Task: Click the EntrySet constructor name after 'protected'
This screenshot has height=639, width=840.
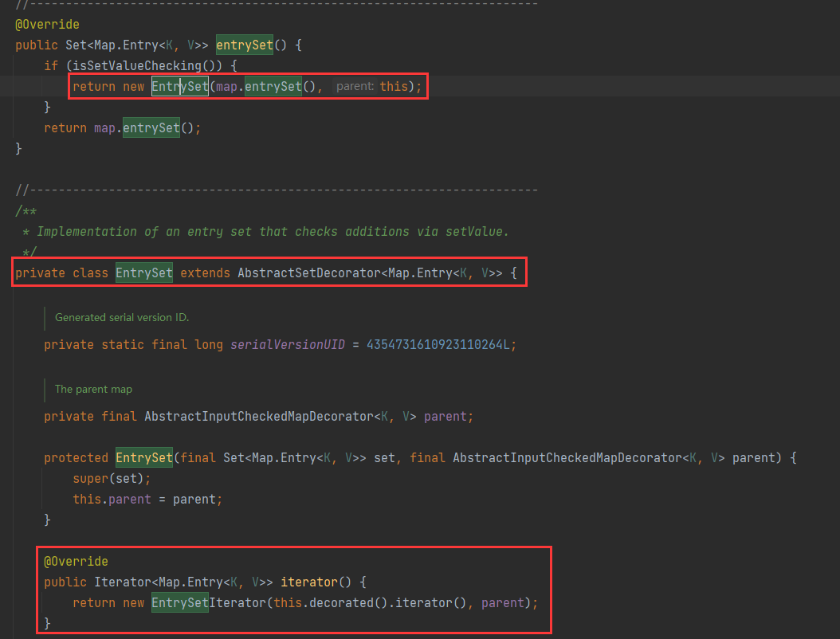Action: 144,457
